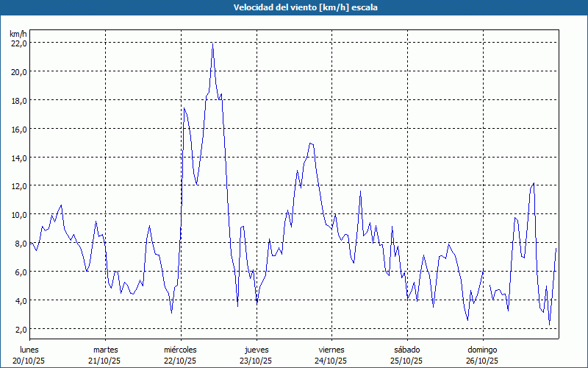Viewport: 588px width, 368px height.
Task: Click the jueves 23/10/25 date label
Action: tap(257, 355)
